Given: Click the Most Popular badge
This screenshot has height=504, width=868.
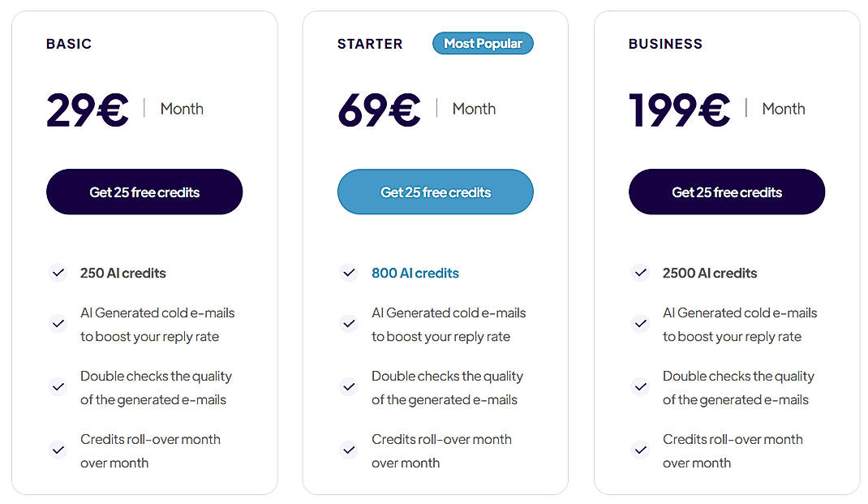Looking at the screenshot, I should pos(483,44).
